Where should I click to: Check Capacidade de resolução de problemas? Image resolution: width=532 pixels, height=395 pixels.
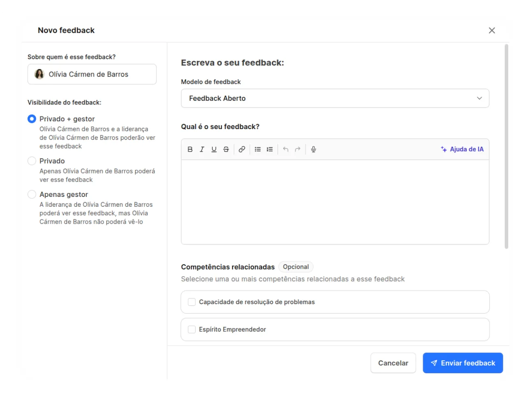point(191,302)
